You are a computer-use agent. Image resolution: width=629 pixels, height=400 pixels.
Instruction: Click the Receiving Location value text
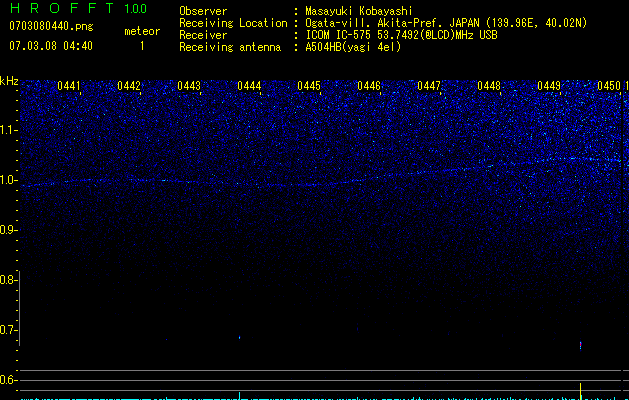point(446,23)
